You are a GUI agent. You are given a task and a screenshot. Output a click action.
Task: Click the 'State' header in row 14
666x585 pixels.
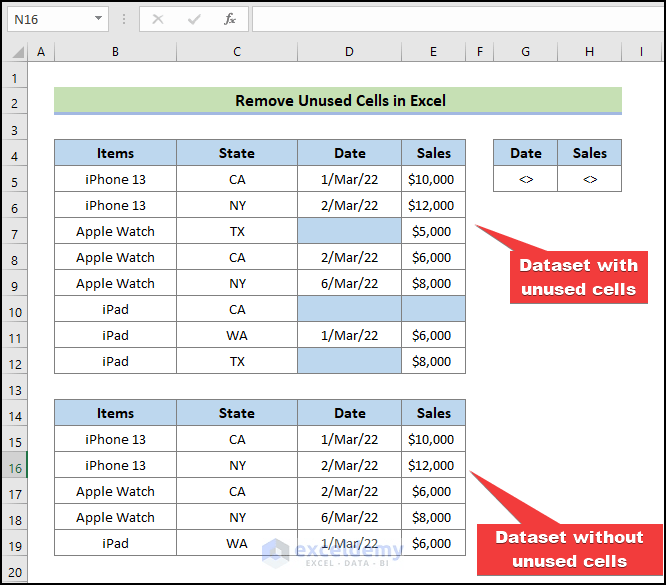pos(237,413)
